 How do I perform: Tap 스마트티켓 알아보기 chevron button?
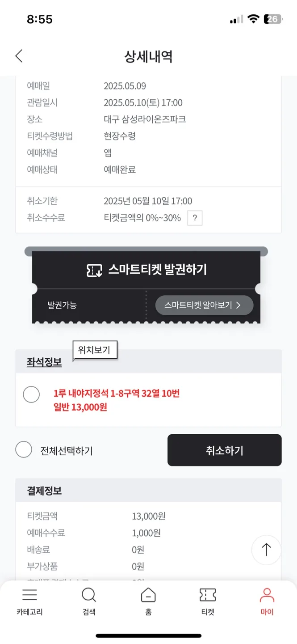(204, 305)
